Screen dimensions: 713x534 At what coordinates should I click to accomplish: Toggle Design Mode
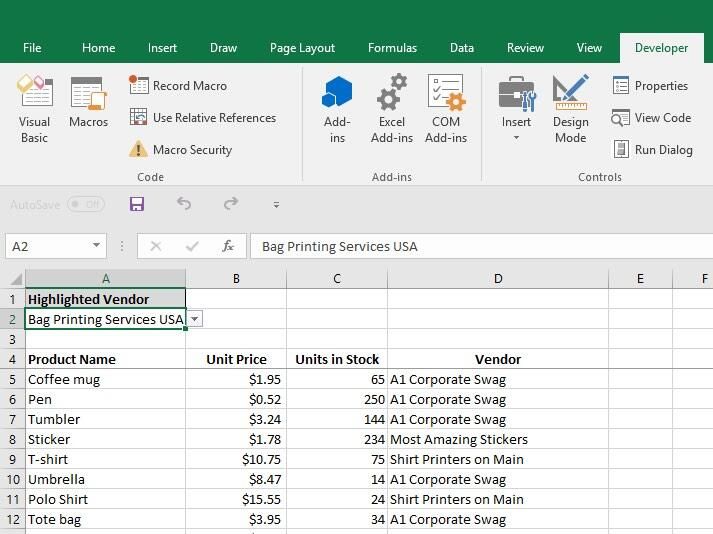point(570,109)
